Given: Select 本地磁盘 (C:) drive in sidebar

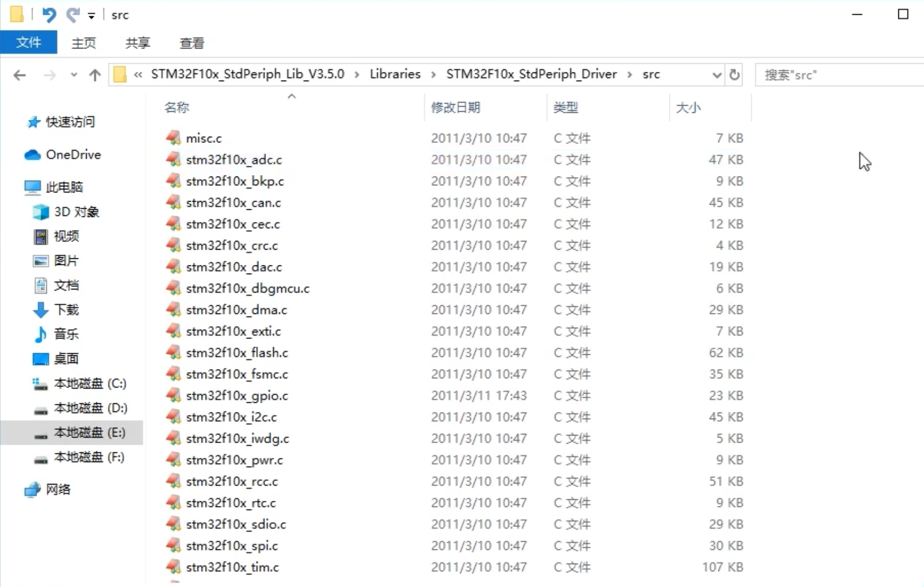Looking at the screenshot, I should click(x=80, y=384).
